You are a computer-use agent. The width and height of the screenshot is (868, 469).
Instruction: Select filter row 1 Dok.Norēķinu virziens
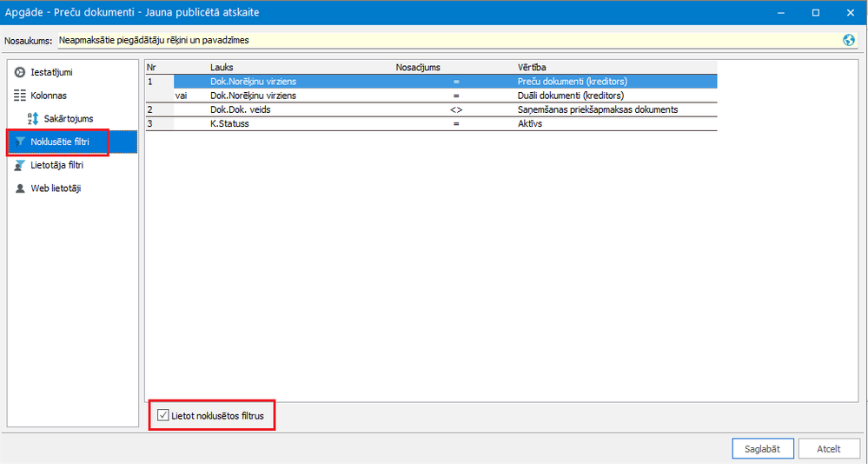(x=431, y=82)
